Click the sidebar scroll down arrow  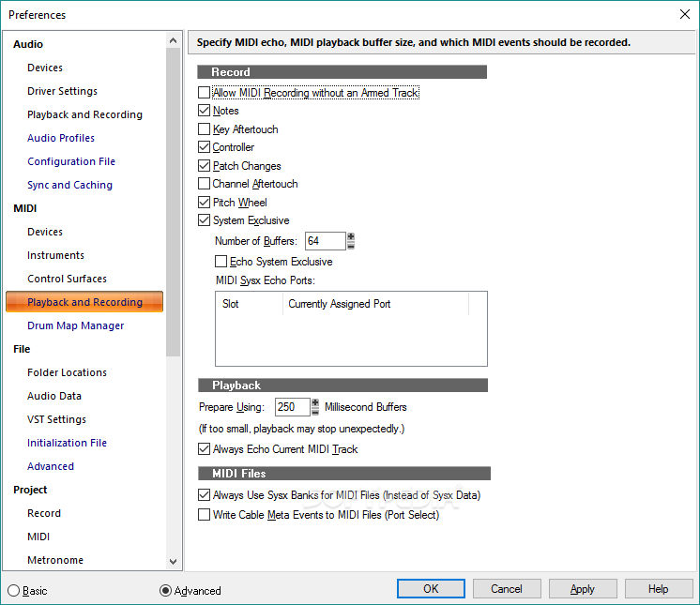(174, 562)
